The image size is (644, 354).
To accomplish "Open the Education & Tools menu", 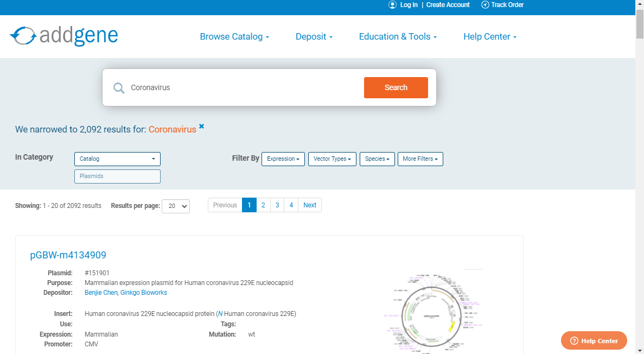I will click(398, 36).
